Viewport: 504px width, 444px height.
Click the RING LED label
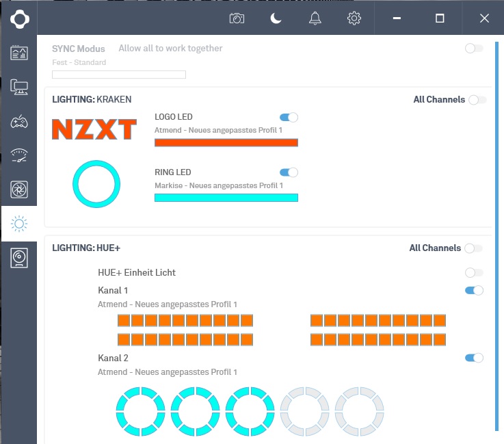coord(173,172)
